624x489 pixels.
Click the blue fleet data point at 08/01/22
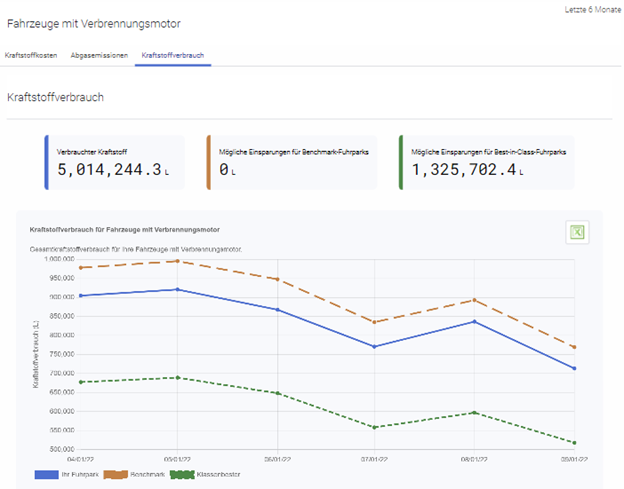(474, 321)
